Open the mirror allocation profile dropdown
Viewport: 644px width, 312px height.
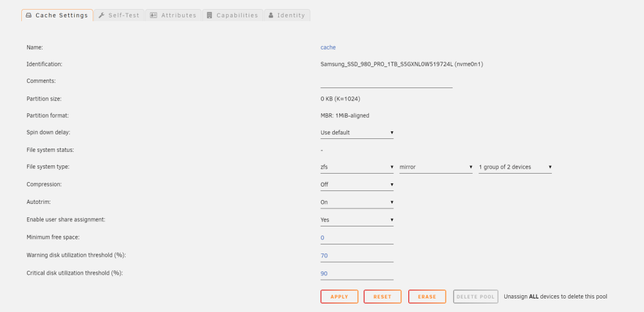click(x=436, y=167)
